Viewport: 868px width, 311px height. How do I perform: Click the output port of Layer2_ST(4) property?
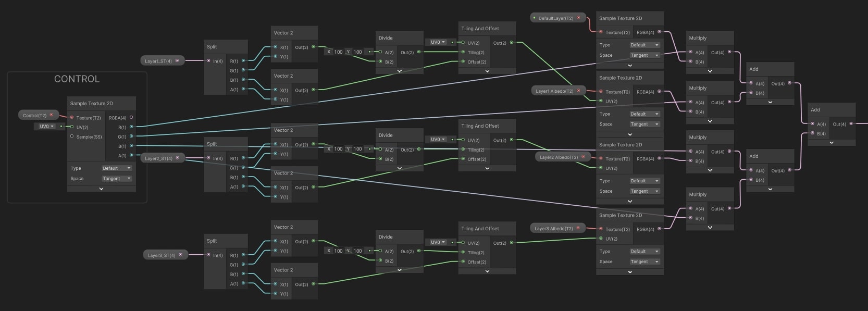[x=178, y=158]
